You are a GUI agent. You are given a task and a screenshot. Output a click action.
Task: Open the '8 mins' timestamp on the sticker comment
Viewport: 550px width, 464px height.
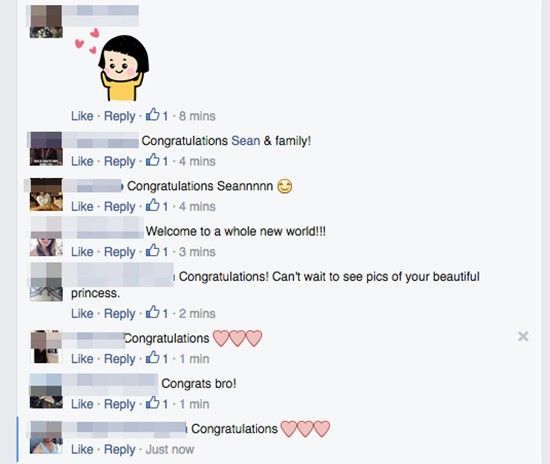tap(197, 116)
